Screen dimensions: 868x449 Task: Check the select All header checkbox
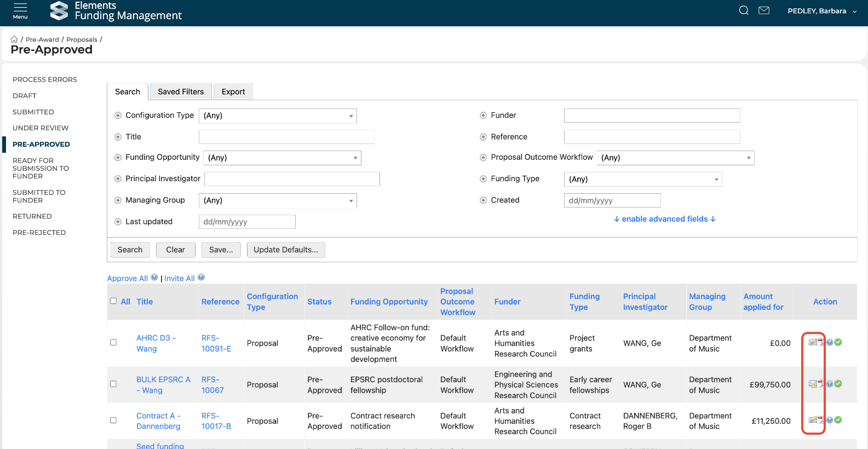pos(113,301)
